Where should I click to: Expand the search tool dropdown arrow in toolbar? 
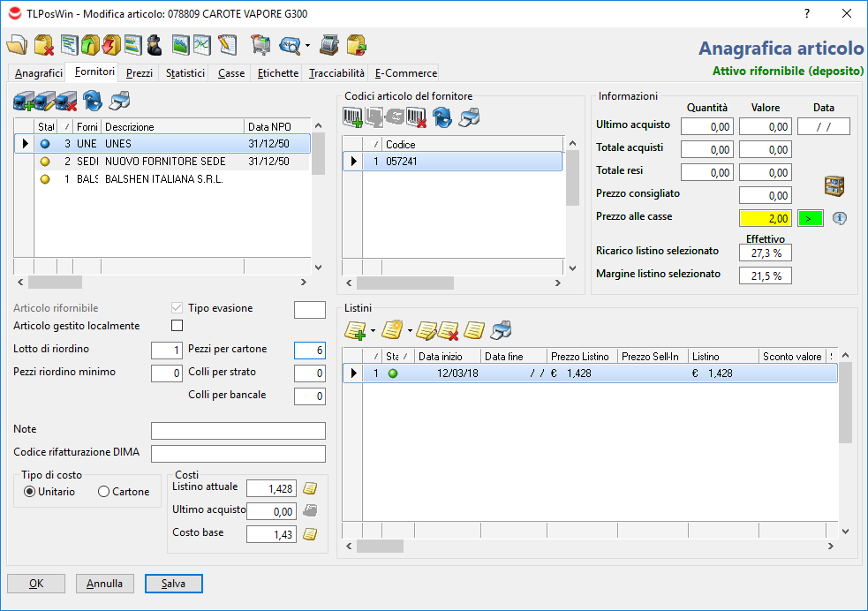point(308,46)
